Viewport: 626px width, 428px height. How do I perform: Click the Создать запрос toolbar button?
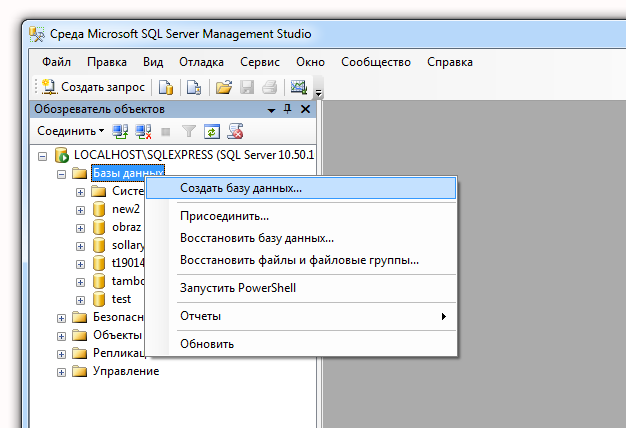(93, 87)
